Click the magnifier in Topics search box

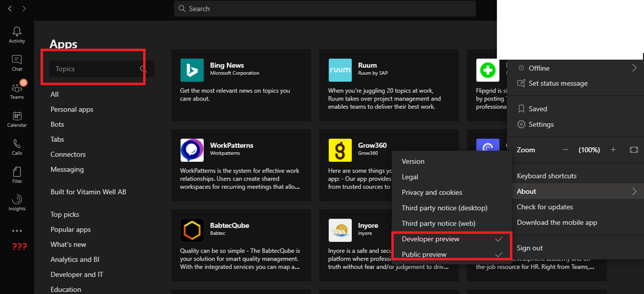[x=143, y=69]
